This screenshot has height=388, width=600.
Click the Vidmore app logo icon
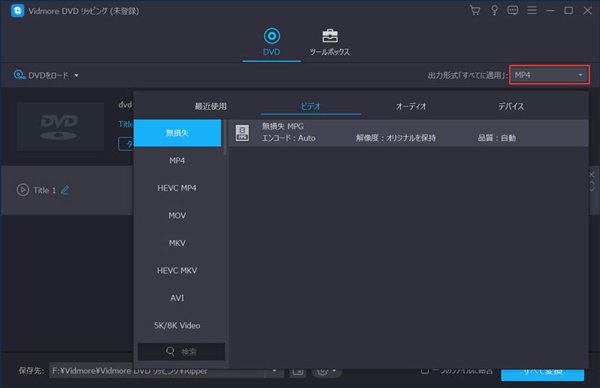17,11
